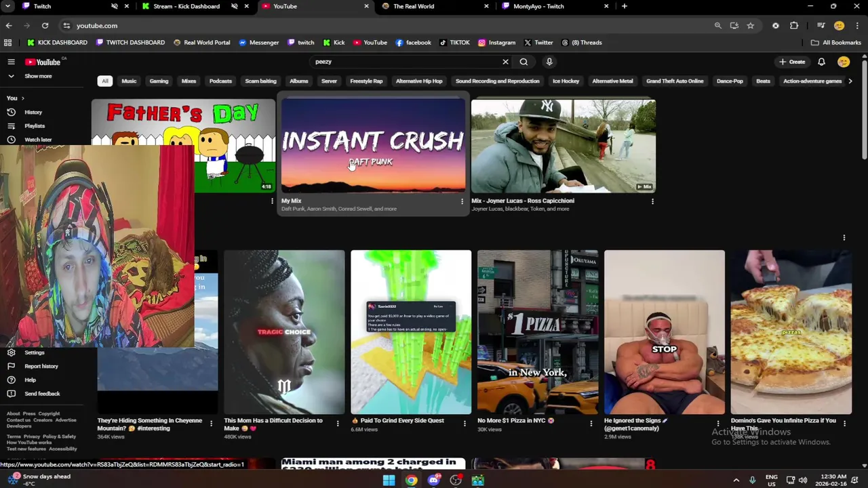Reload the page with the refresh icon
This screenshot has width=868, height=488.
[45, 26]
